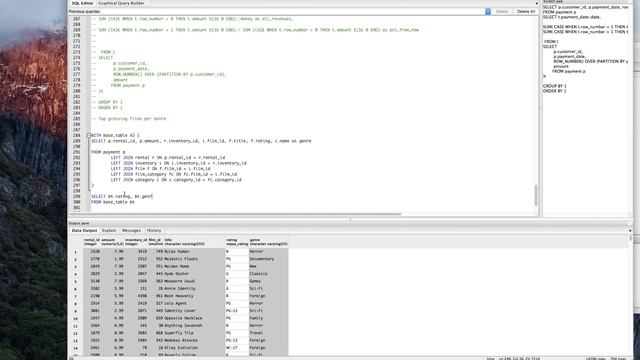Click code line 'FROM base_table bt'
This screenshot has height=360, width=640.
[x=113, y=202]
